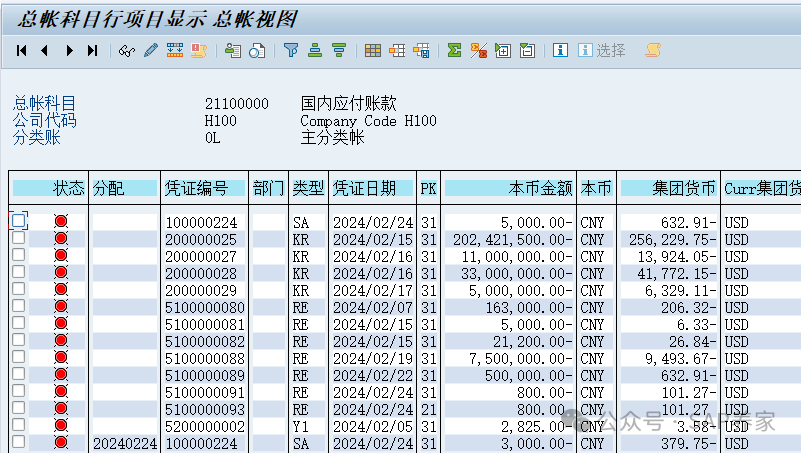
Task: Open print preview with the magnifier-page icon
Action: [257, 51]
